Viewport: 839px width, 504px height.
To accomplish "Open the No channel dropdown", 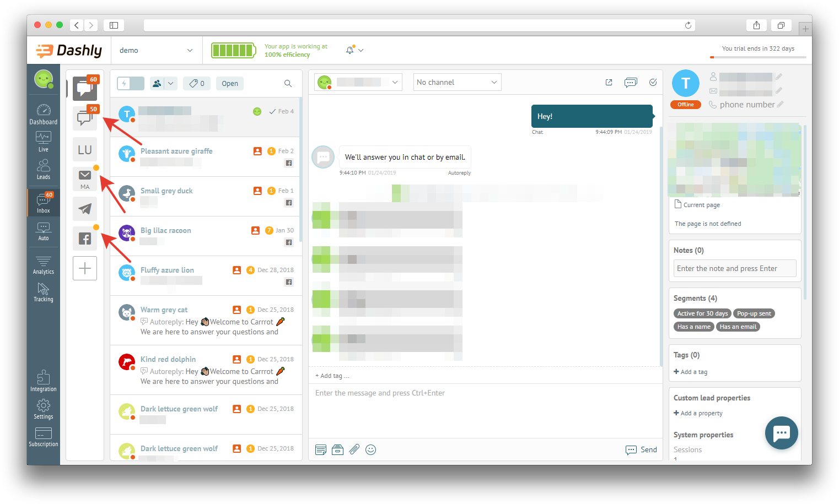I will (457, 82).
